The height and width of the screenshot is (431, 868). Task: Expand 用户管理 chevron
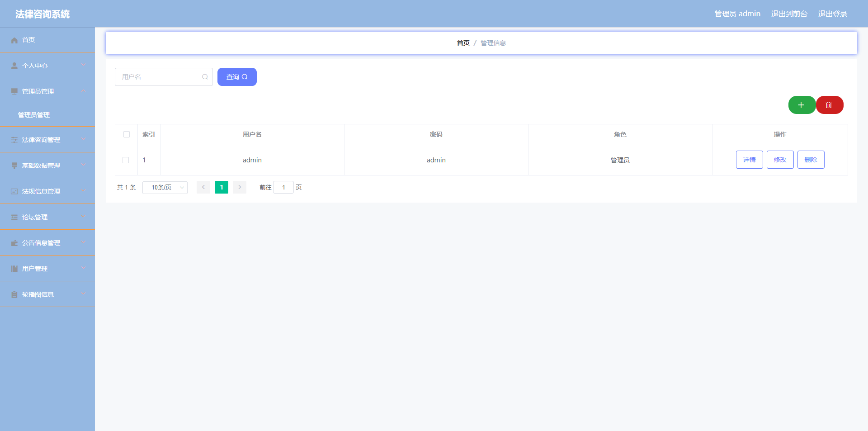pyautogui.click(x=84, y=268)
